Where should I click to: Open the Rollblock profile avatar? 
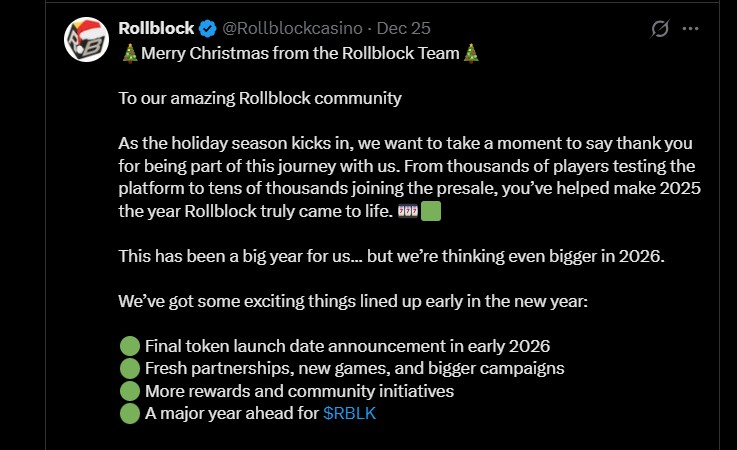[86, 39]
